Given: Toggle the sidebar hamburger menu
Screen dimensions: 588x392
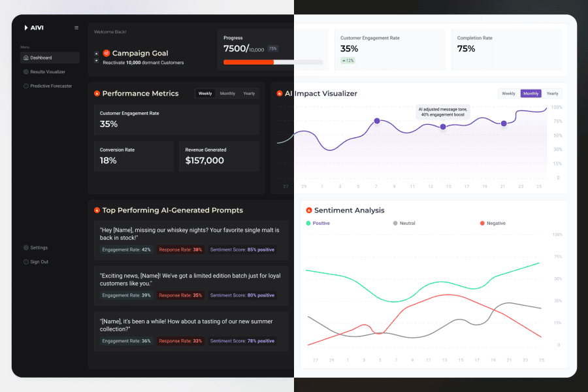Looking at the screenshot, I should (x=76, y=27).
